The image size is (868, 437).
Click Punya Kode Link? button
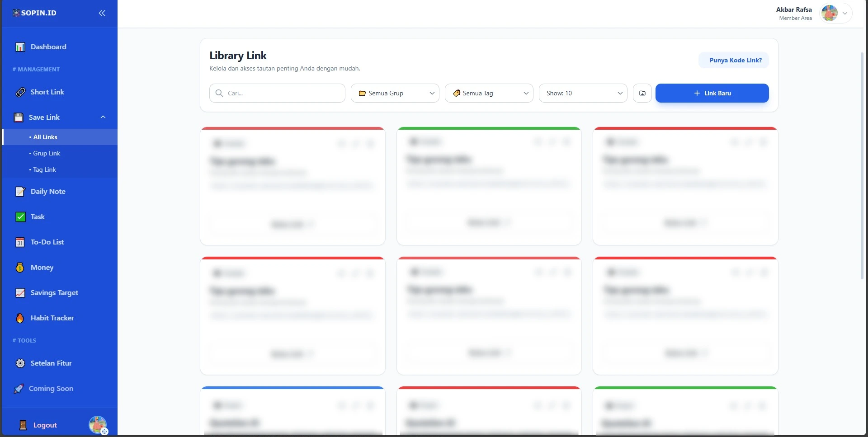click(734, 61)
